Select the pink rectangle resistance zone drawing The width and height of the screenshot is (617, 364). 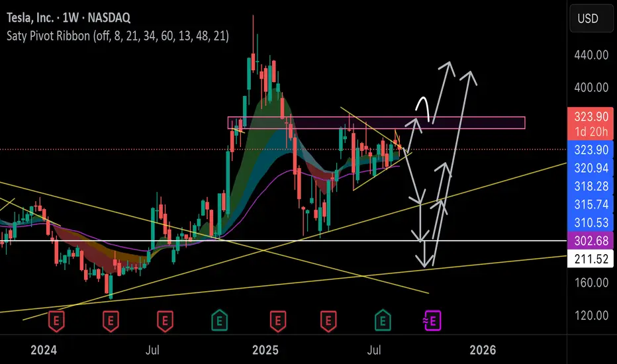tap(376, 123)
